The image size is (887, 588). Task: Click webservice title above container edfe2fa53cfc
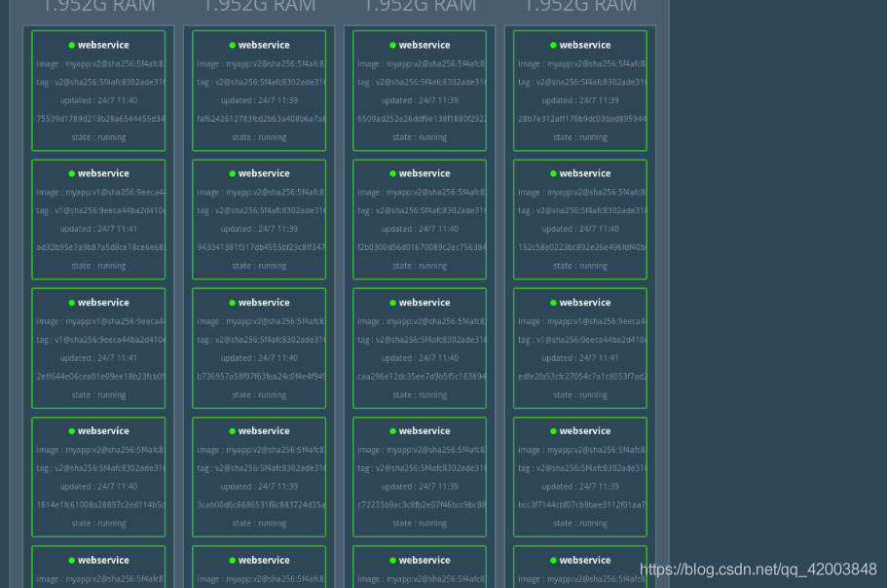[585, 303]
